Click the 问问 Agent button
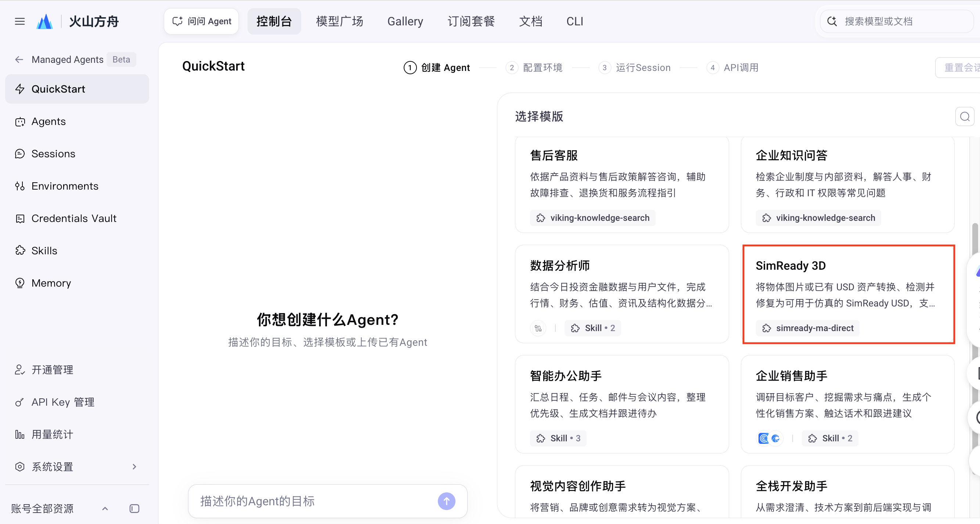 (x=201, y=21)
